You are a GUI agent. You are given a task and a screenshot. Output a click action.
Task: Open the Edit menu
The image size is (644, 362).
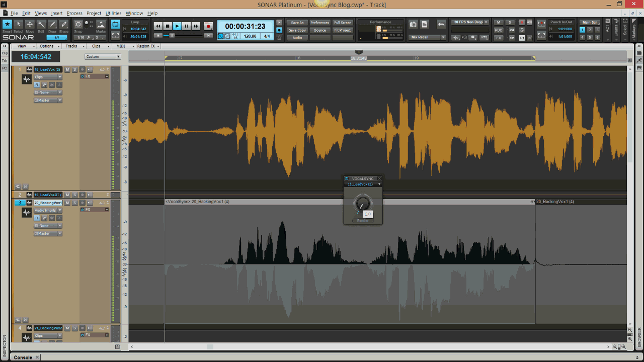point(26,13)
